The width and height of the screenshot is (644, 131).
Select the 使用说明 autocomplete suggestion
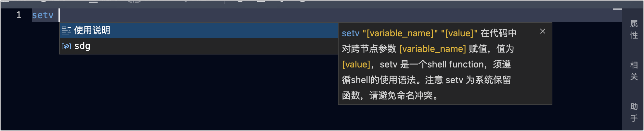(92, 30)
